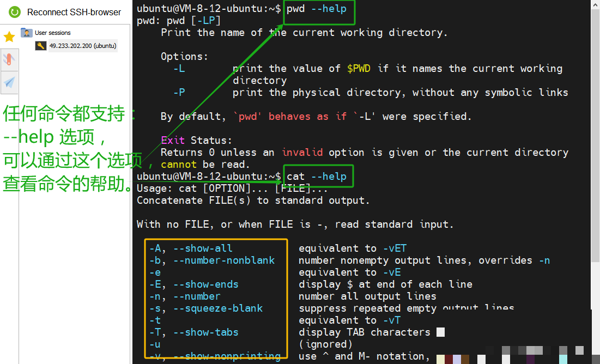Click 'display $ at end of each line'
Screen dimensions: 600x364
pos(385,284)
